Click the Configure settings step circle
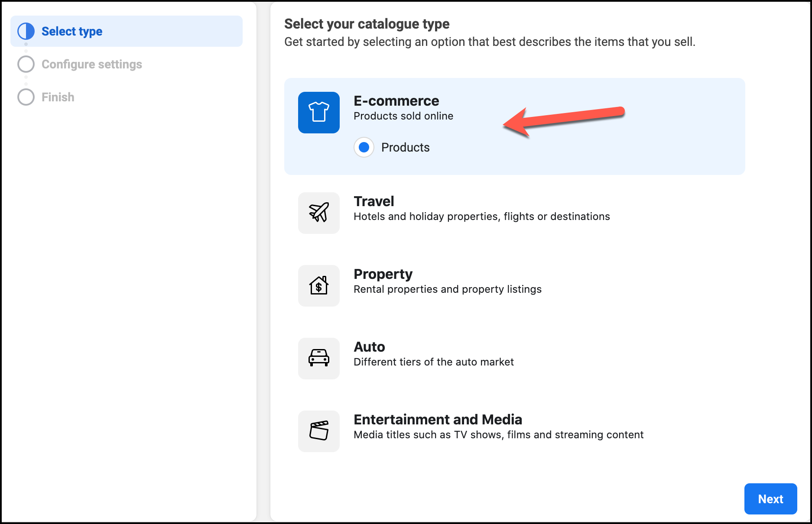Screen dimensions: 812x524 (x=26, y=64)
